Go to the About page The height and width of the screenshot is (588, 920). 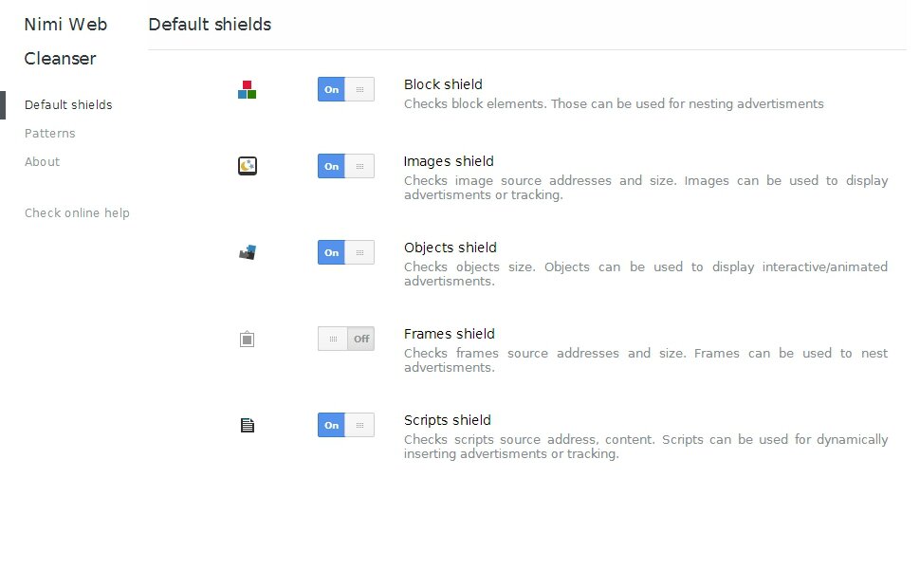[x=43, y=161]
